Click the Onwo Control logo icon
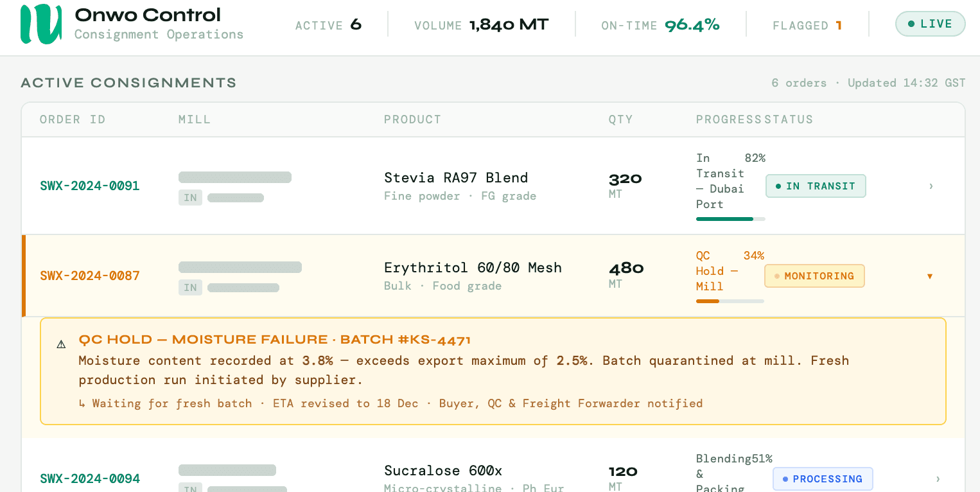The height and width of the screenshot is (492, 980). point(42,24)
